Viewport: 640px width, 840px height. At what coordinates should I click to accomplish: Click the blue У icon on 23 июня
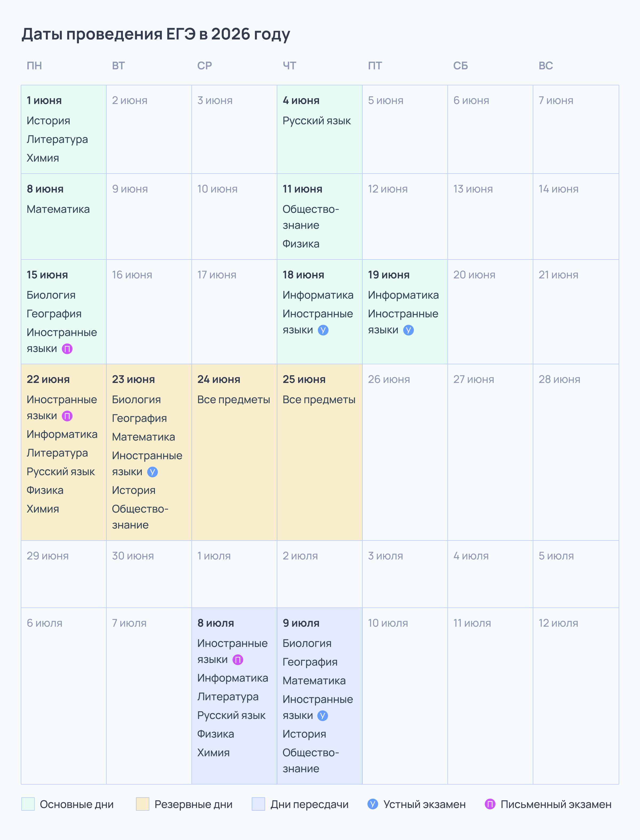point(152,472)
